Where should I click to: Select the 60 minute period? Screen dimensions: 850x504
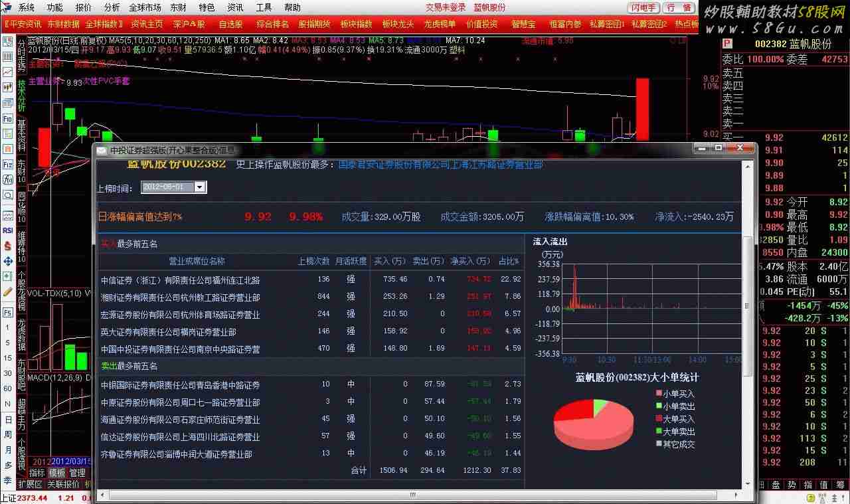(x=8, y=388)
